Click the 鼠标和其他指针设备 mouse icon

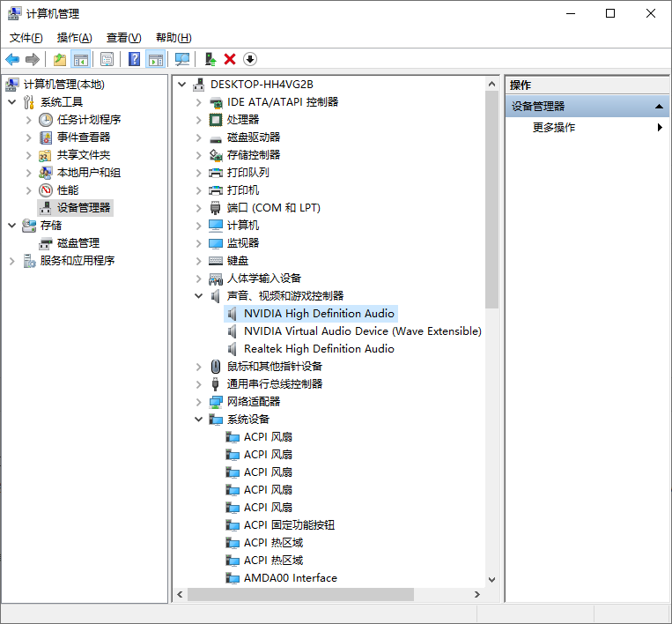[216, 367]
